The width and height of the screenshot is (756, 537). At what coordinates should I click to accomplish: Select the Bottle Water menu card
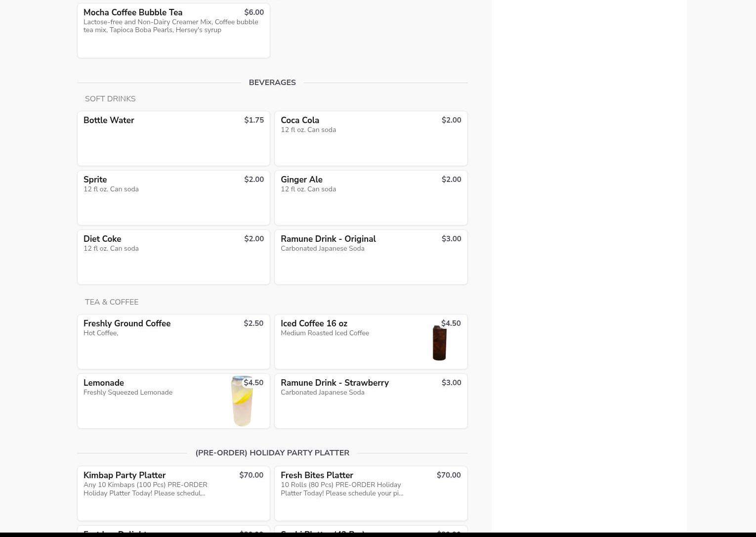pyautogui.click(x=173, y=138)
